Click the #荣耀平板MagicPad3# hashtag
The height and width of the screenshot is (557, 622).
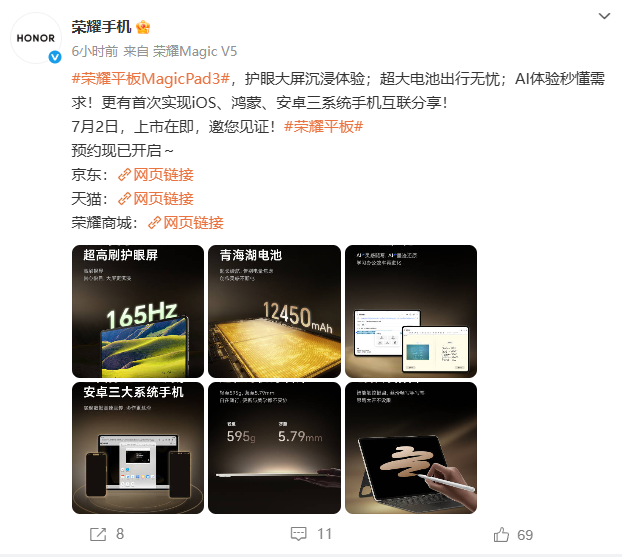click(x=151, y=79)
